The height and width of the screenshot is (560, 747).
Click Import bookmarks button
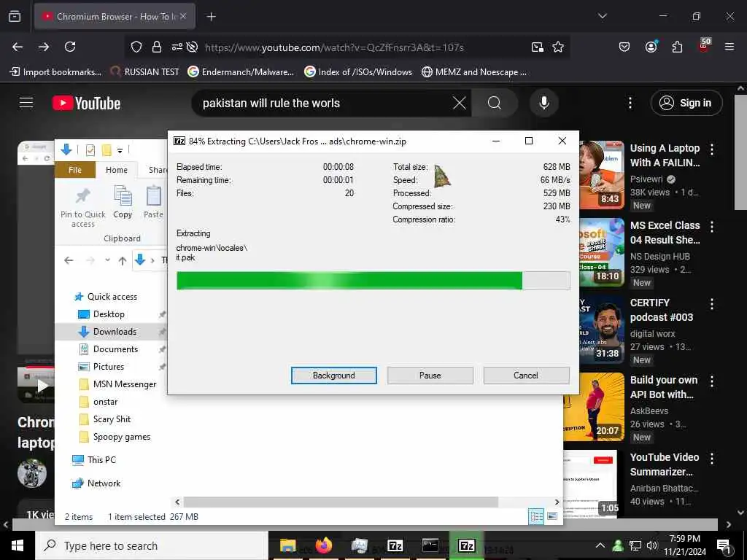click(55, 72)
